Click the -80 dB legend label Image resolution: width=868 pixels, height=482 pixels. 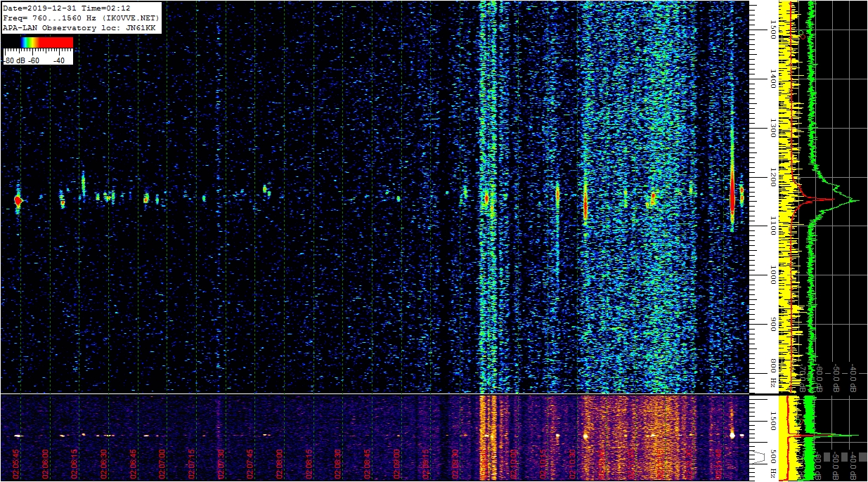(x=14, y=60)
